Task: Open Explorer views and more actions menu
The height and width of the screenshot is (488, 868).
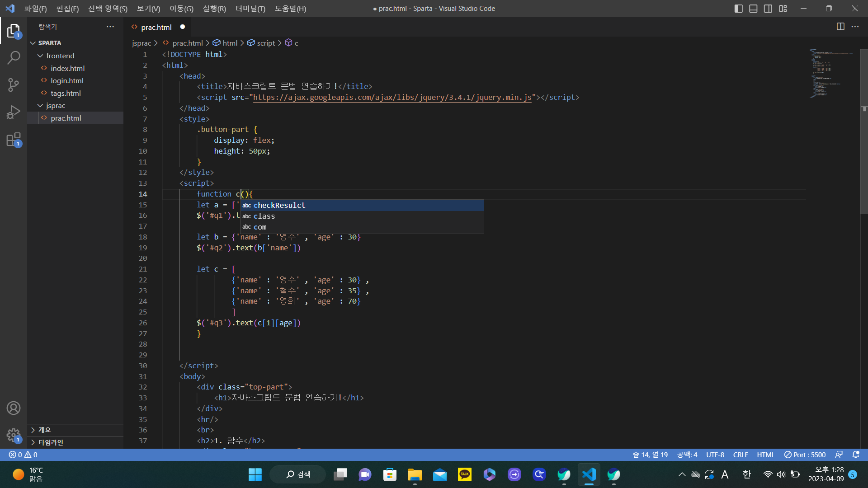Action: 110,27
